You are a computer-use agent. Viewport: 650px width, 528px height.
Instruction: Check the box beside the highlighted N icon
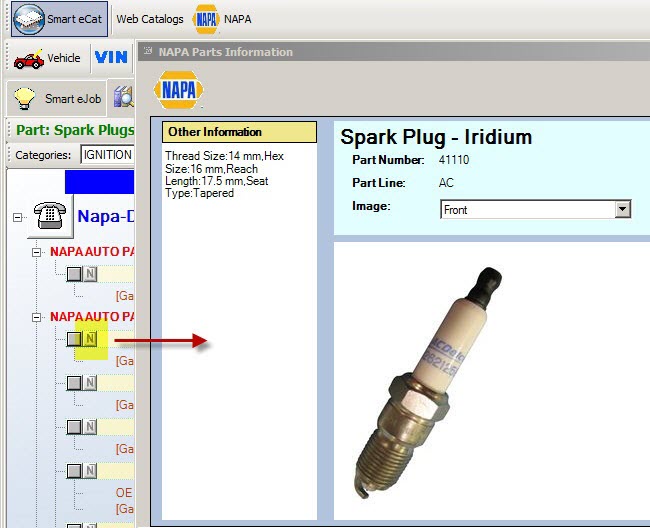74,339
